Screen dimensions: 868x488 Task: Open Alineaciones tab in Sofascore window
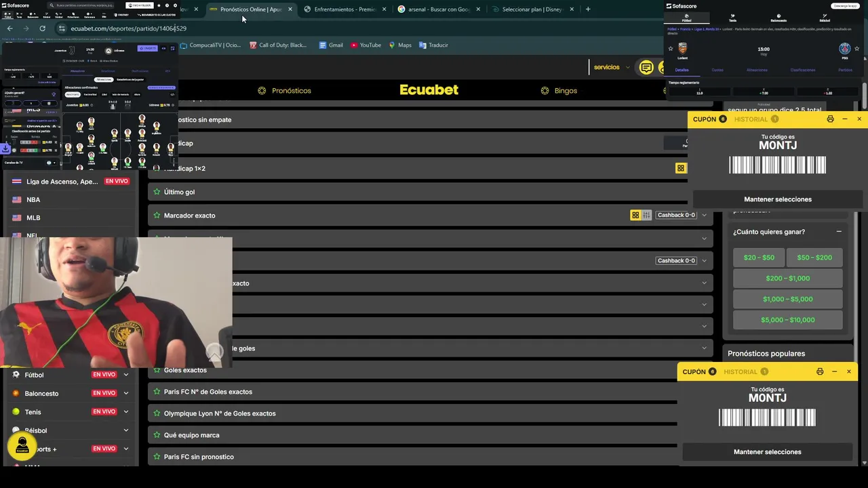(x=757, y=70)
